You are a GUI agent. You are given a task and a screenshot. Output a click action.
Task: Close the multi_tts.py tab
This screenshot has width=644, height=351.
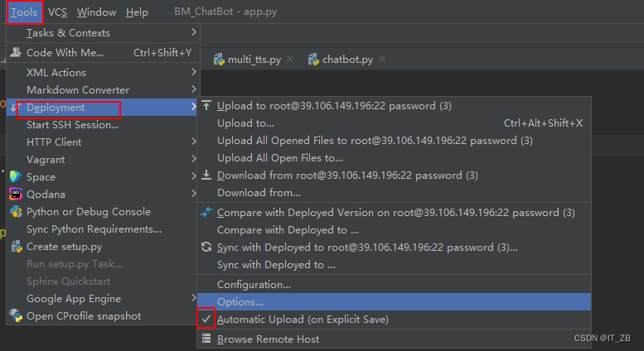(x=290, y=59)
